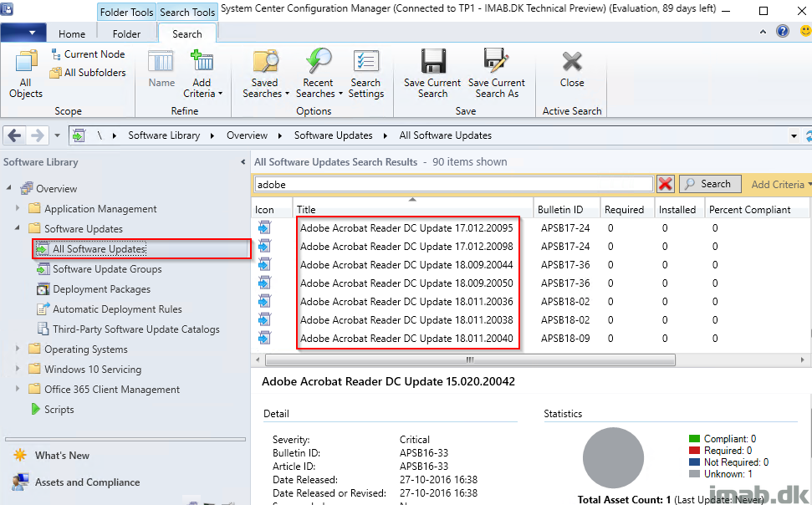812x505 pixels.
Task: Select All Subfolders scope option
Action: (x=88, y=73)
